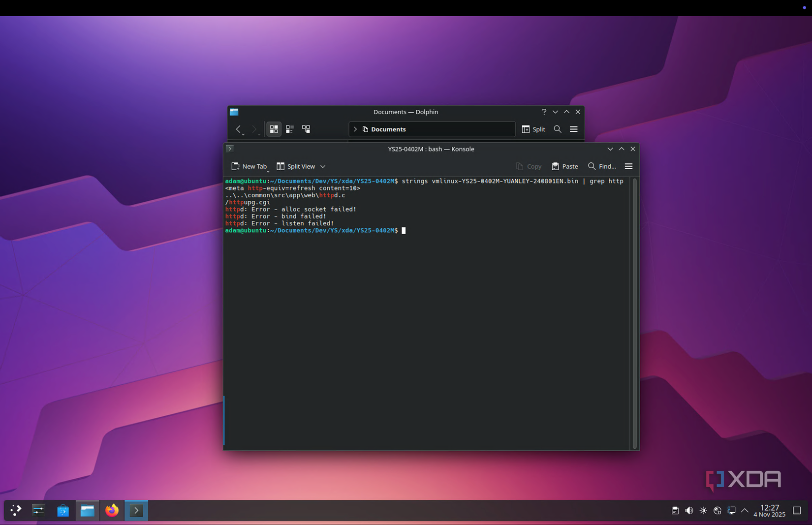Open the Konsole window menu icon in title bar
812x525 pixels.
pos(230,149)
